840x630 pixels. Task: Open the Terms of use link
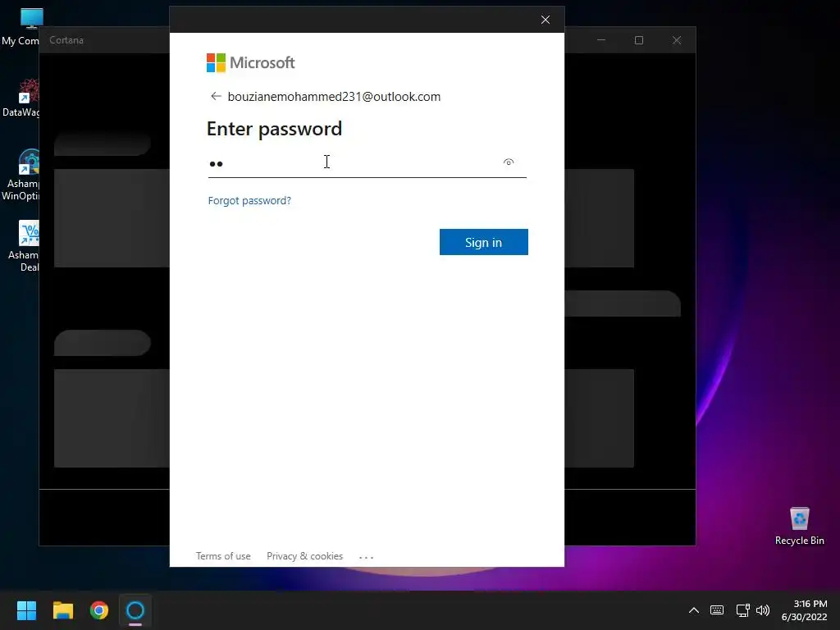click(x=223, y=556)
